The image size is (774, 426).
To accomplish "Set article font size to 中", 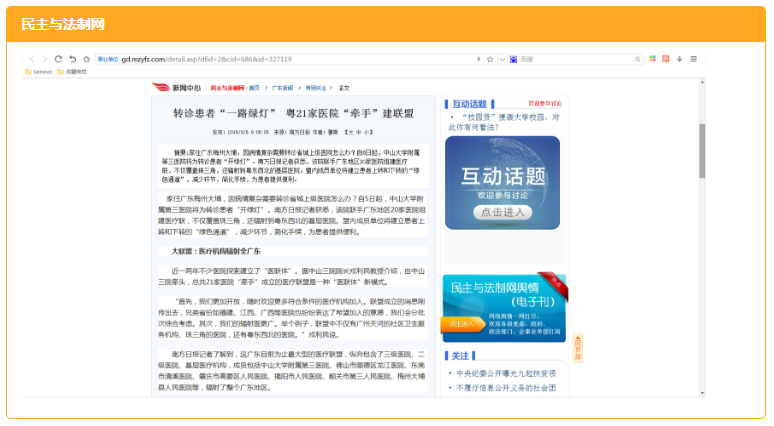I will pyautogui.click(x=359, y=132).
